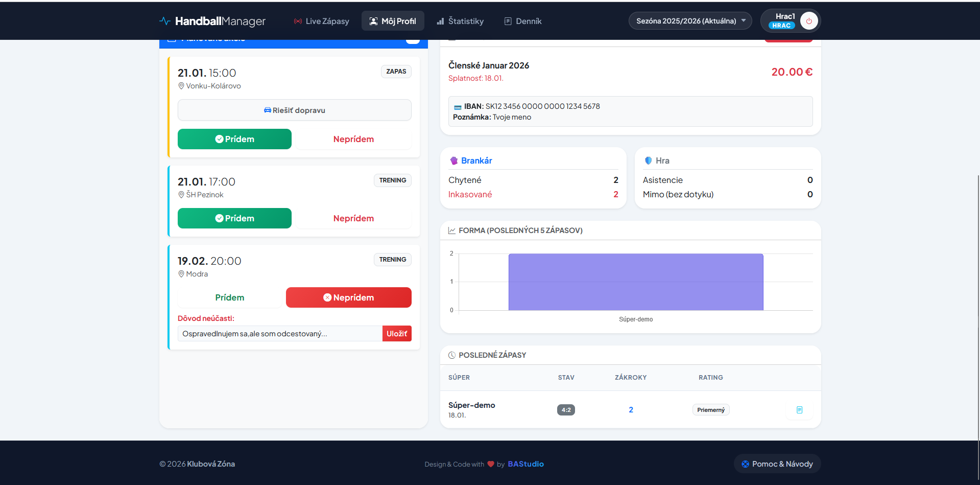Open the Denník tab
This screenshot has height=485, width=980.
[x=522, y=21]
